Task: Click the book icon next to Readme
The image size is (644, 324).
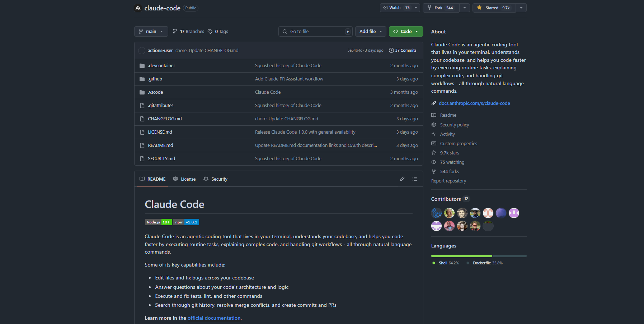Action: tap(434, 115)
